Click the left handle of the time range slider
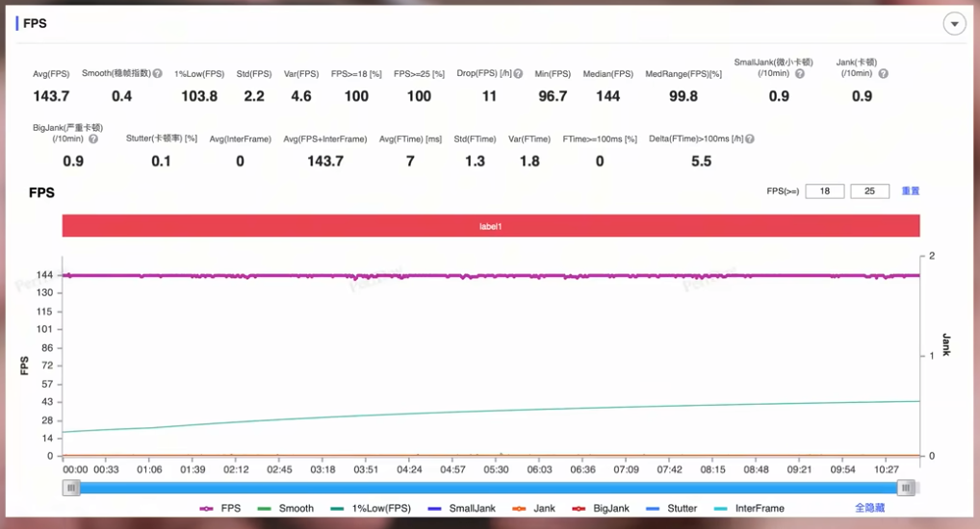The width and height of the screenshot is (980, 529). coord(72,489)
